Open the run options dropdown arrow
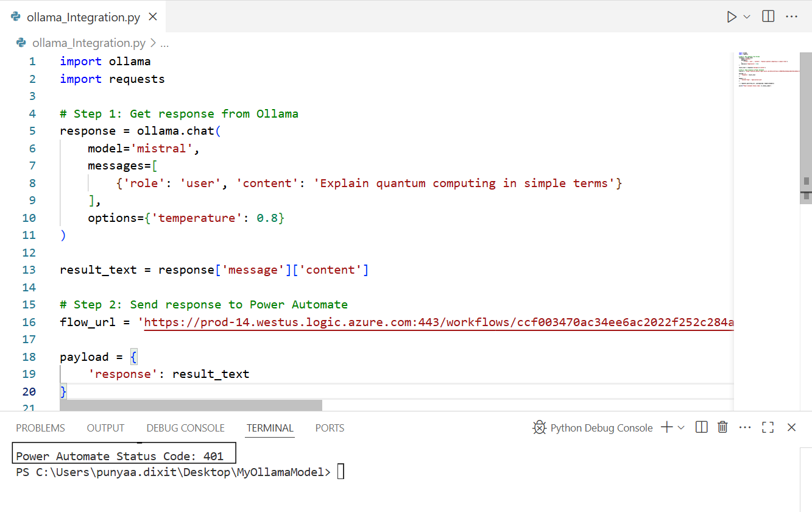Viewport: 812px width, 512px height. pyautogui.click(x=747, y=17)
